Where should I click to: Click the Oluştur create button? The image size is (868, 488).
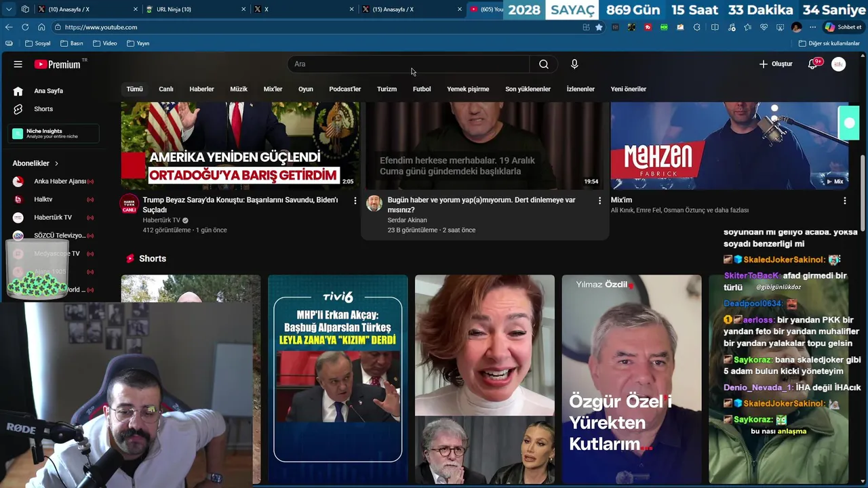point(776,64)
